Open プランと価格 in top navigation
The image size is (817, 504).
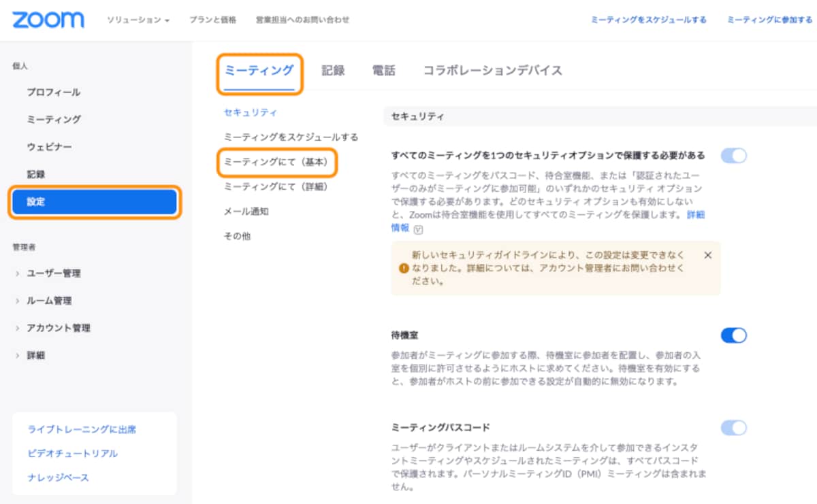point(213,20)
